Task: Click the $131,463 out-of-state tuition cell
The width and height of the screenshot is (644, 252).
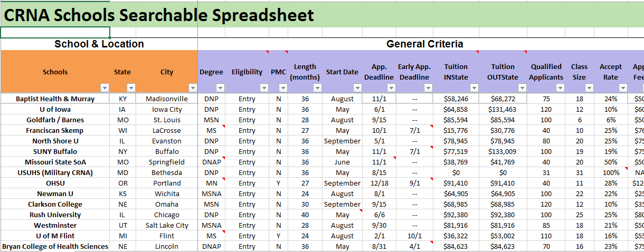Action: (503, 109)
